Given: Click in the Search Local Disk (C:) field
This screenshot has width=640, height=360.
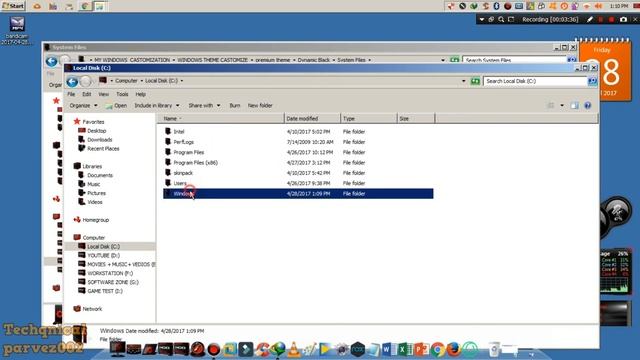Looking at the screenshot, I should 535,81.
